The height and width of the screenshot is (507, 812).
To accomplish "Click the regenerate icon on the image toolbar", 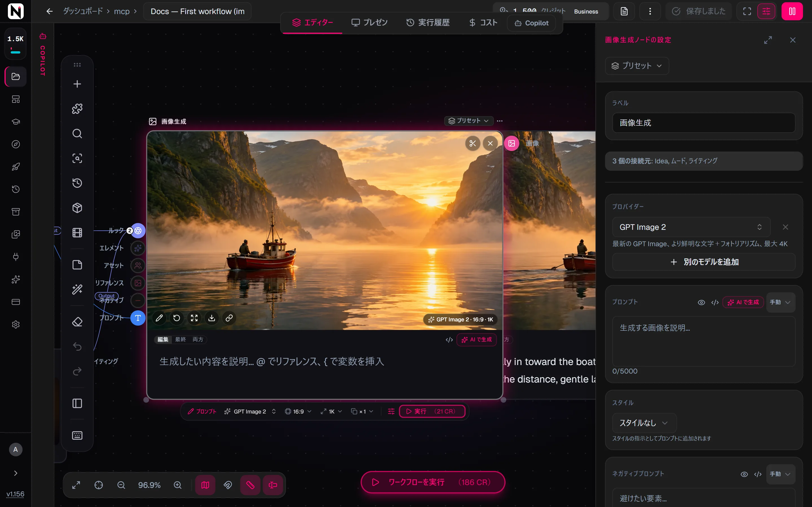I will (x=177, y=318).
